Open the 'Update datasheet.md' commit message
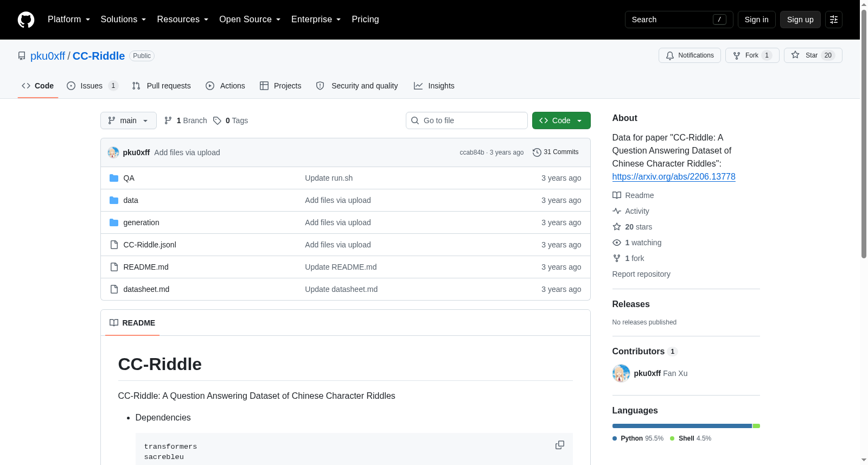 [341, 289]
